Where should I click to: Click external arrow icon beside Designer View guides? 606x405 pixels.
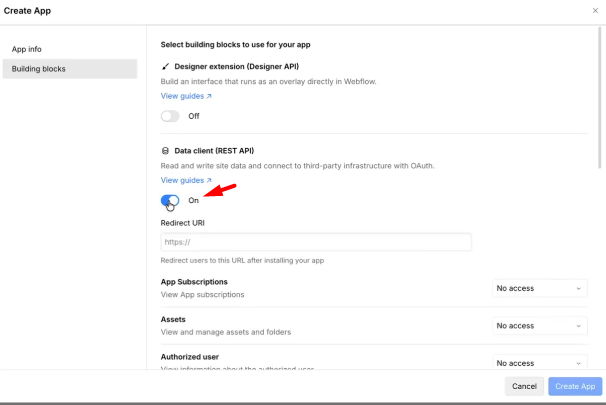(x=209, y=97)
